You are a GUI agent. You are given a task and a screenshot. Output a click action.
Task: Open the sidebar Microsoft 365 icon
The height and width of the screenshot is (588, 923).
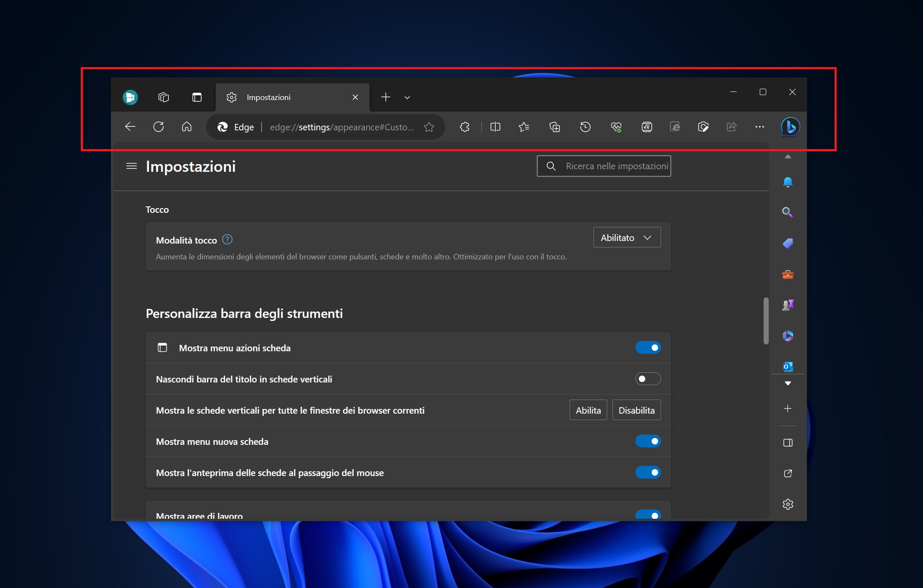[788, 336]
